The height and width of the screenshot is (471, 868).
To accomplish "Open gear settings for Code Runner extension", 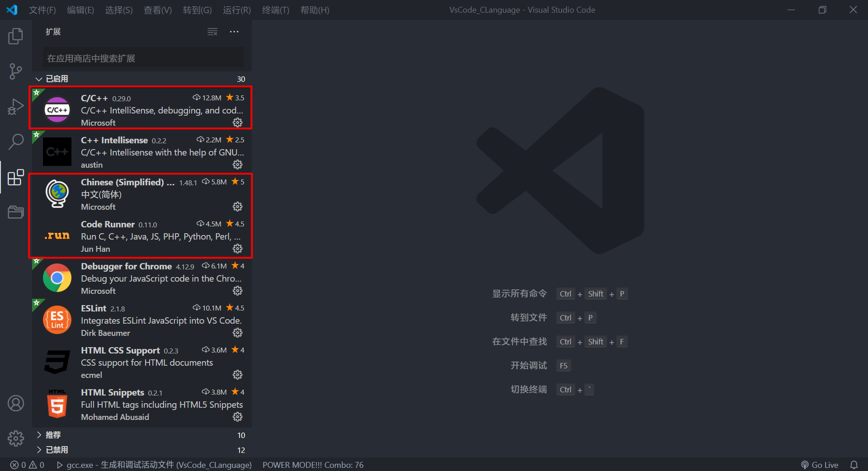I will [237, 249].
